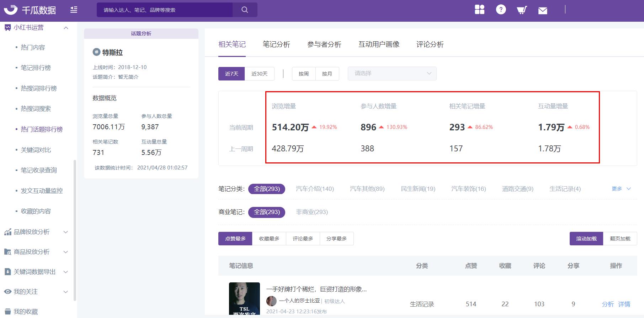Select the 近30天 period
The image size is (644, 318).
pos(259,74)
